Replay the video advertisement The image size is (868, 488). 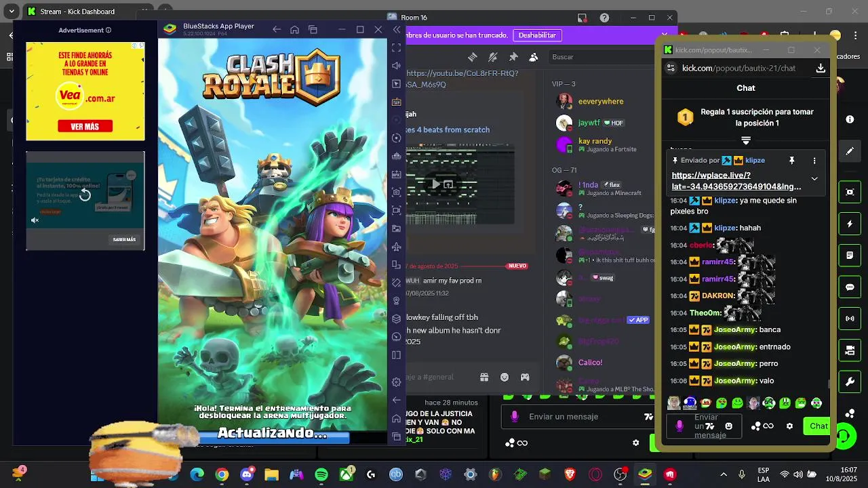click(x=85, y=195)
